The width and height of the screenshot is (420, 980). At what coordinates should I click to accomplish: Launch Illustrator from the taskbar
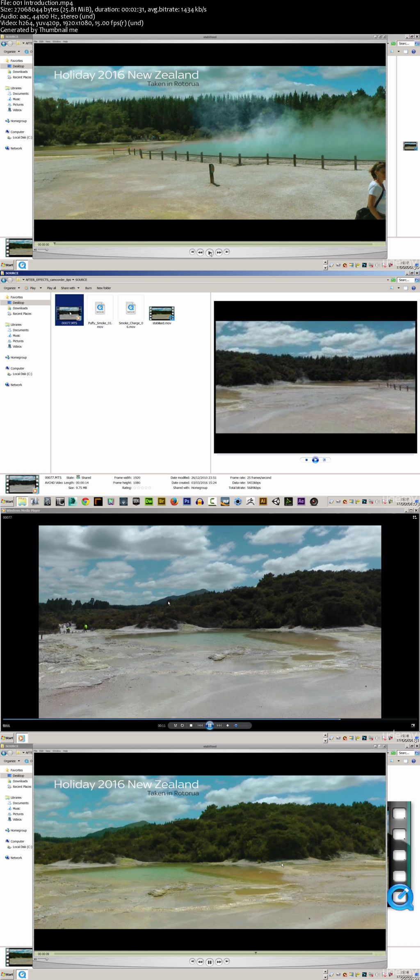click(x=263, y=501)
